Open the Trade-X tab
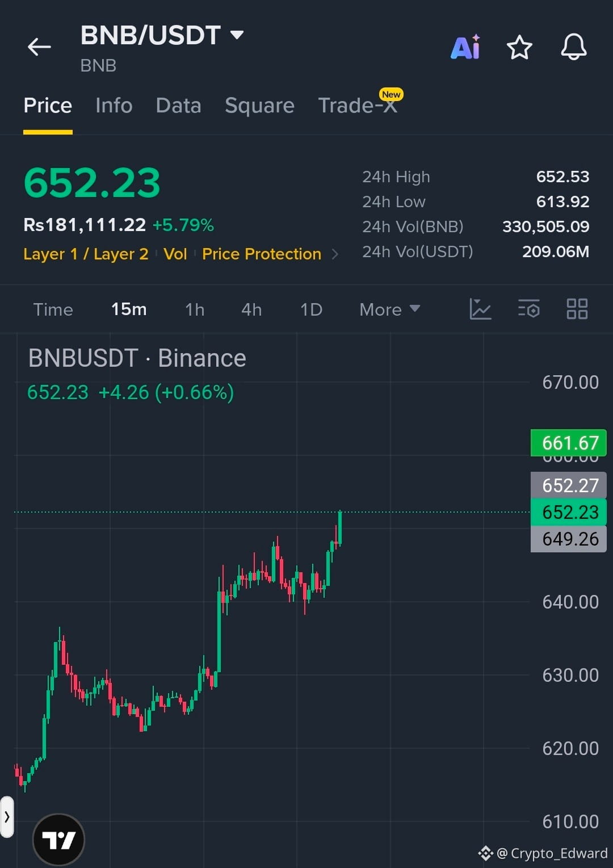This screenshot has width=613, height=868. [358, 106]
